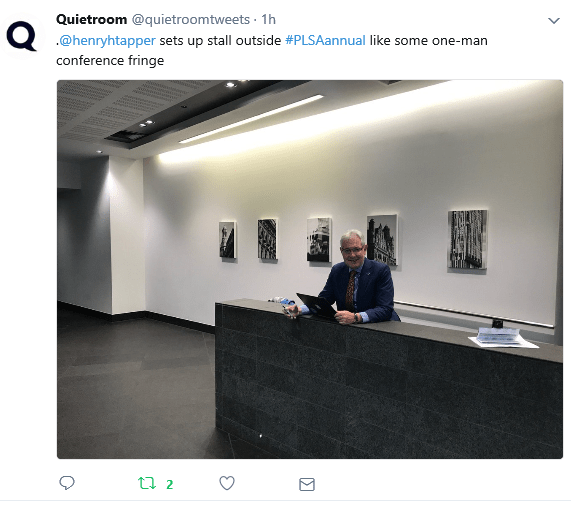Send tweet via envelope direct message icon
The height and width of the screenshot is (507, 571).
(307, 484)
